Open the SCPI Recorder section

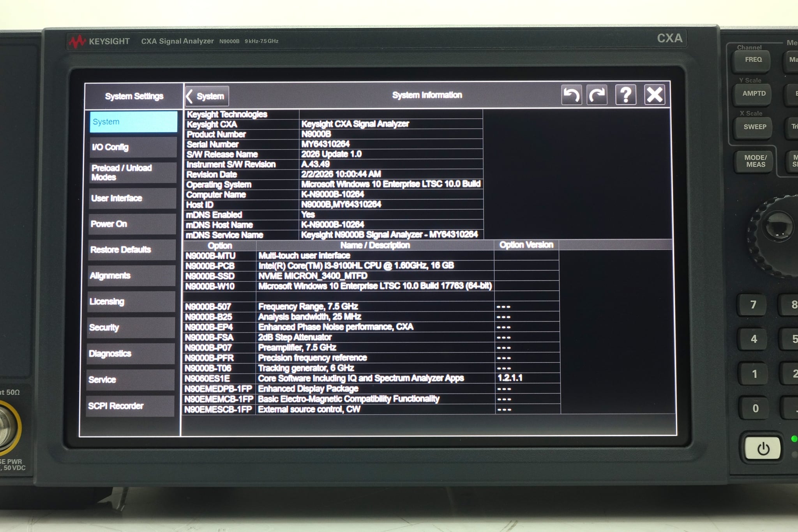(130, 406)
